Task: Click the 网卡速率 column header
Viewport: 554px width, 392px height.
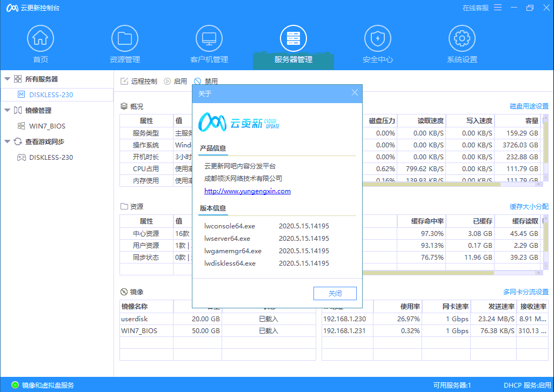Action: pos(446,307)
